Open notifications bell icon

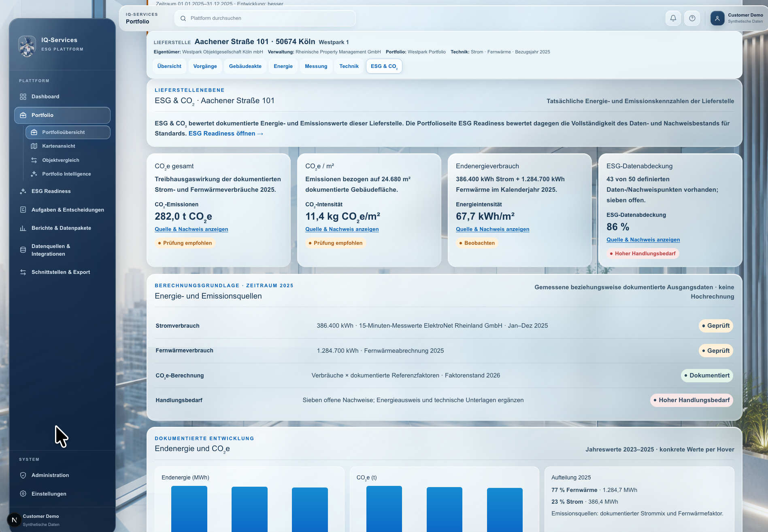click(673, 18)
